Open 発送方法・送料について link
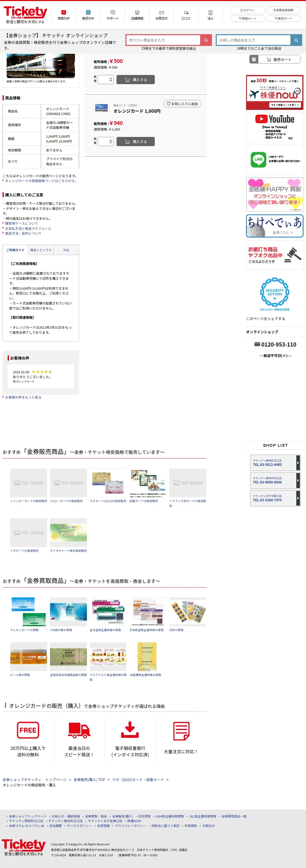The height and width of the screenshot is (868, 306). 23,233
